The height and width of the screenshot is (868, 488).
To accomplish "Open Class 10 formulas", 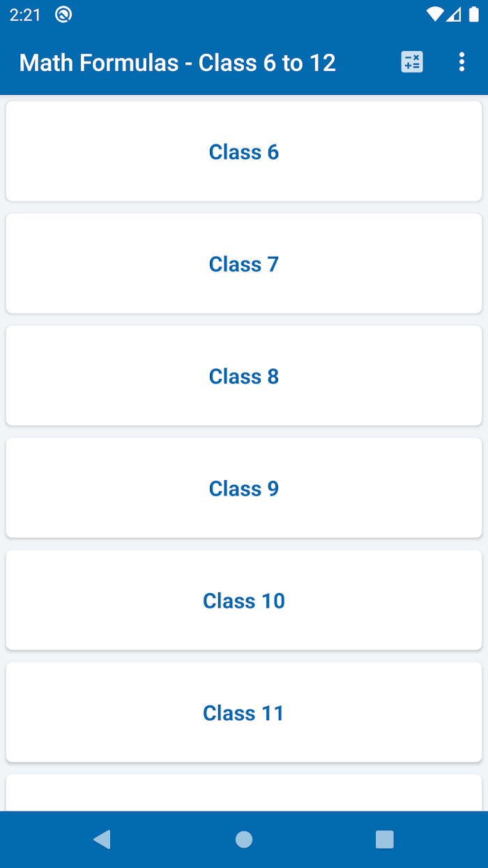I will pyautogui.click(x=244, y=601).
